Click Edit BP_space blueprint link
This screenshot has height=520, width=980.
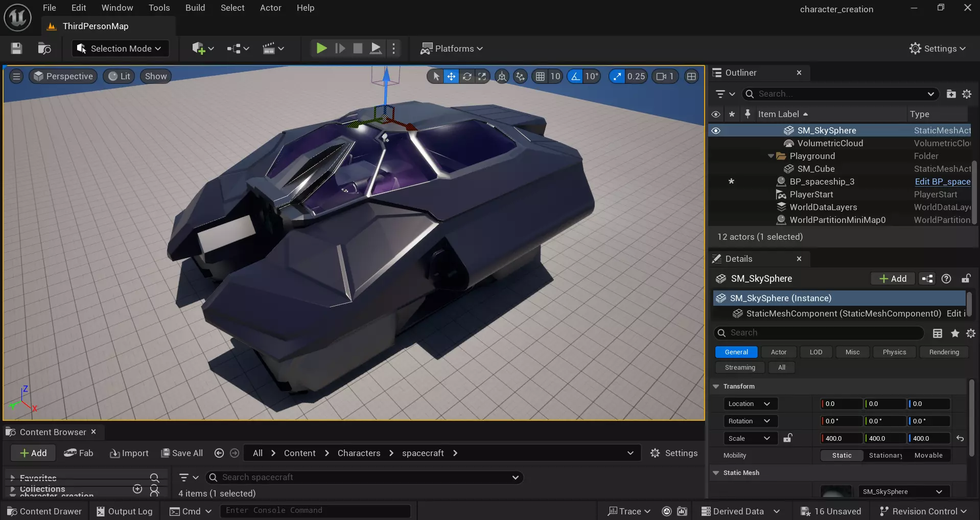pos(942,182)
